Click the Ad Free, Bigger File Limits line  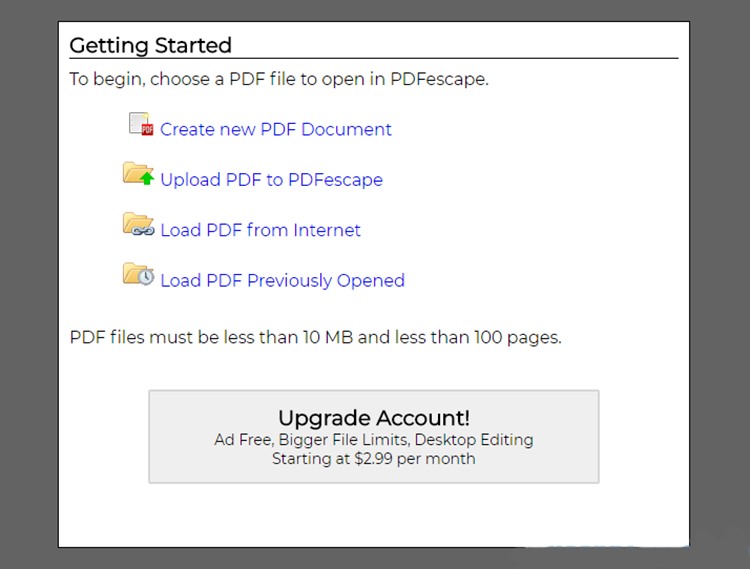tap(374, 439)
